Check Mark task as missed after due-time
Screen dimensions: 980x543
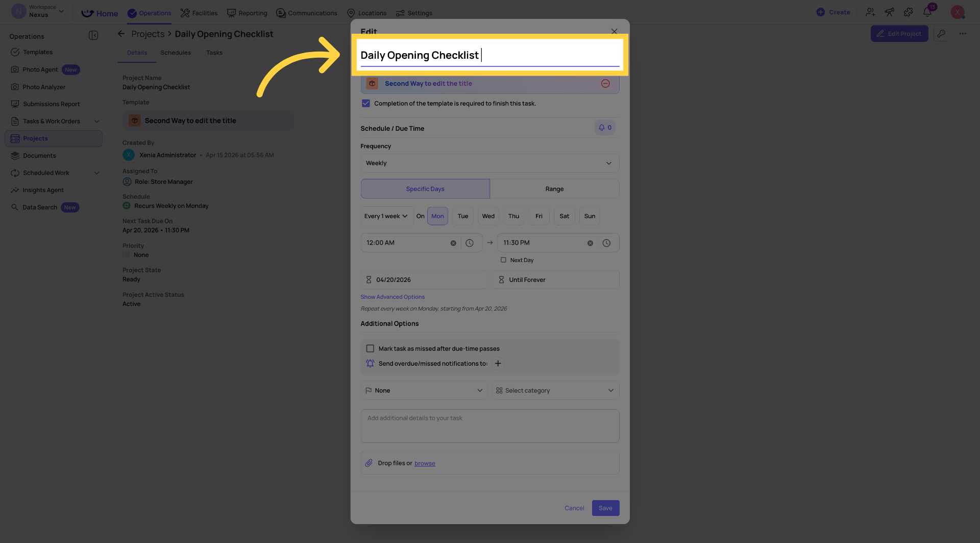click(370, 349)
